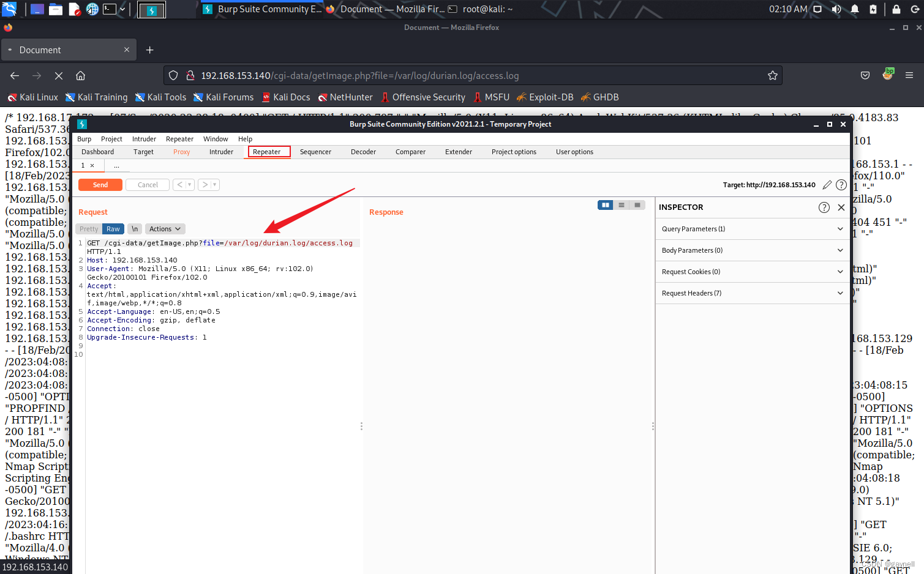Open Offensive Security bookmark
This screenshot has width=924, height=574.
click(423, 97)
